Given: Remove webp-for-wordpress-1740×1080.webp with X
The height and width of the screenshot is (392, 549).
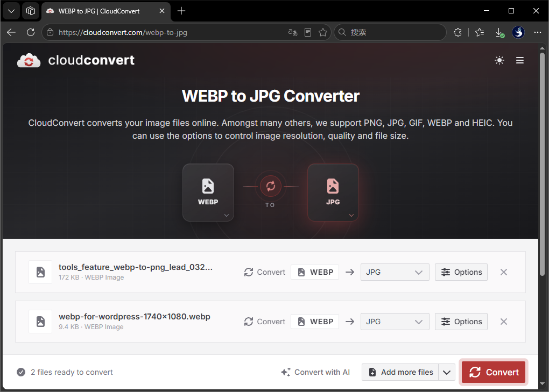Looking at the screenshot, I should 503,322.
